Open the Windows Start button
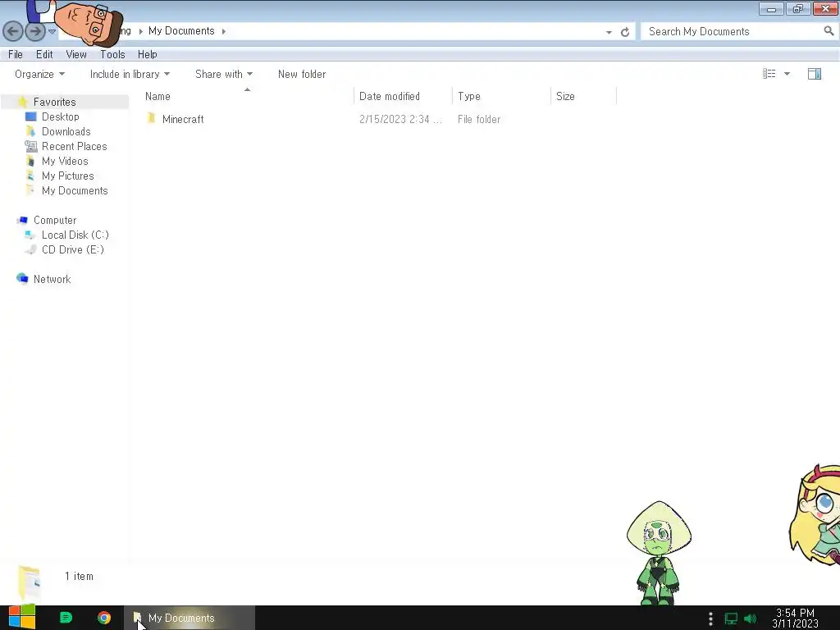Viewport: 840px width, 630px height. click(x=22, y=618)
